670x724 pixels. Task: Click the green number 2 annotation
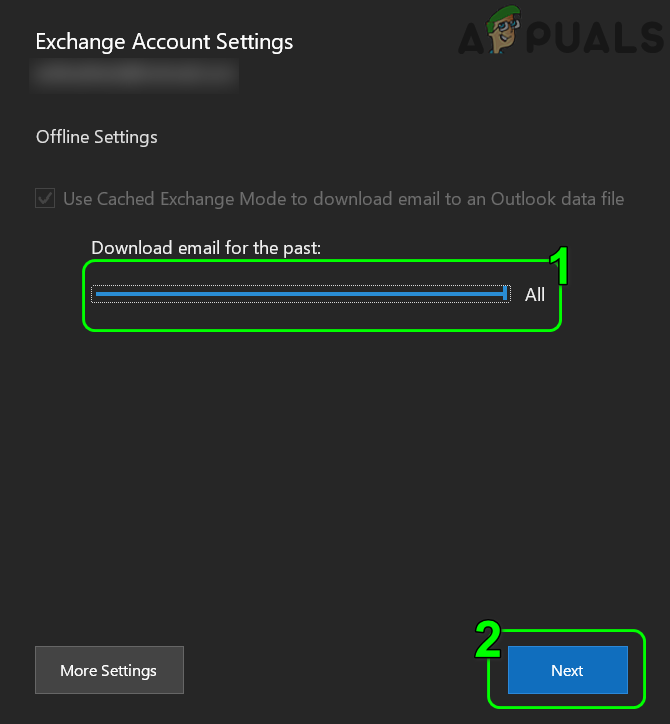click(x=487, y=641)
